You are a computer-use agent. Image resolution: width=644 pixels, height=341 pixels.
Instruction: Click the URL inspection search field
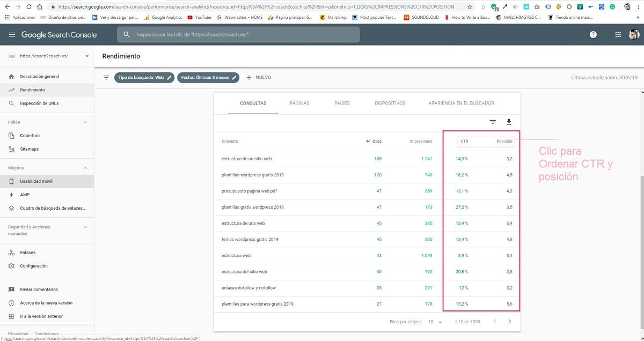pos(239,35)
